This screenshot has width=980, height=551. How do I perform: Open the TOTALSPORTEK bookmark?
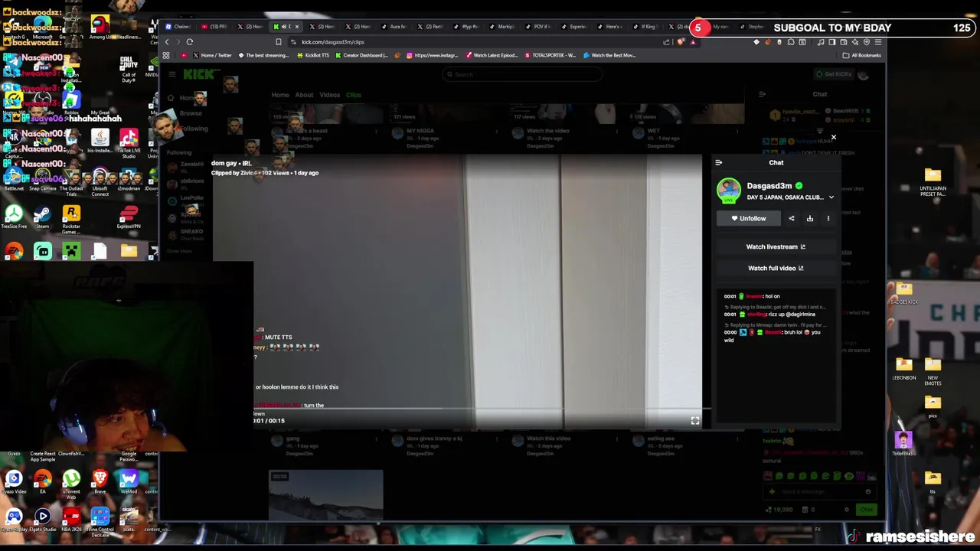550,55
